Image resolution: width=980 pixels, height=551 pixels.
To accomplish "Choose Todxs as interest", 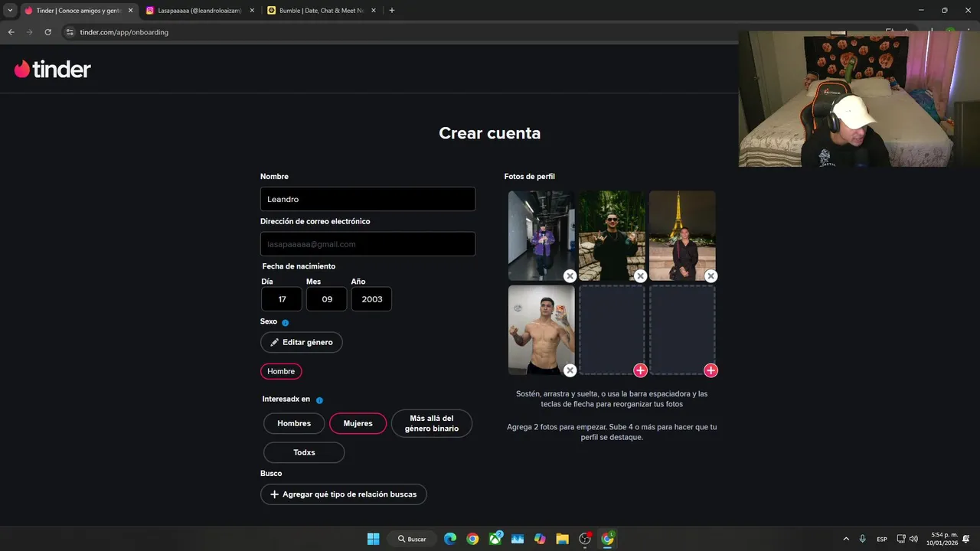I will pos(304,452).
